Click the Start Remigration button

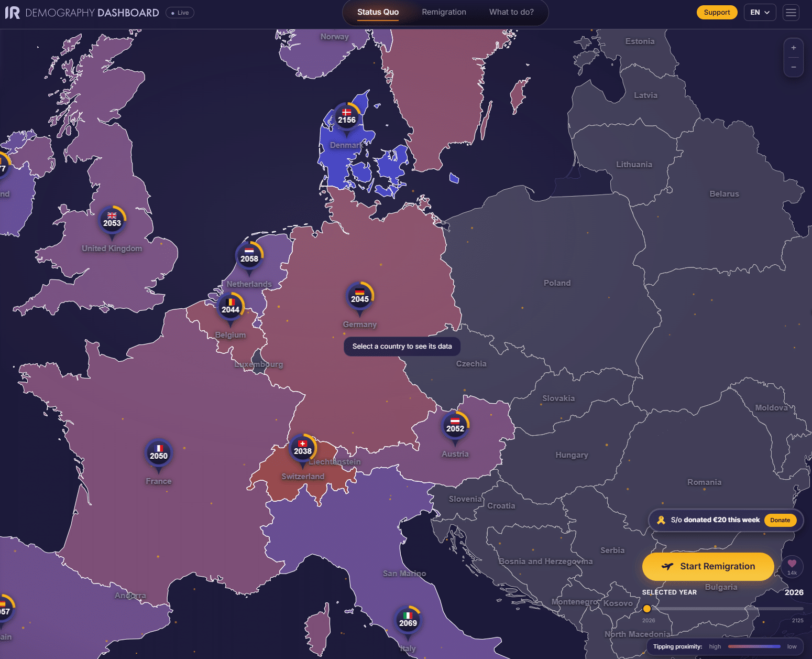(708, 566)
